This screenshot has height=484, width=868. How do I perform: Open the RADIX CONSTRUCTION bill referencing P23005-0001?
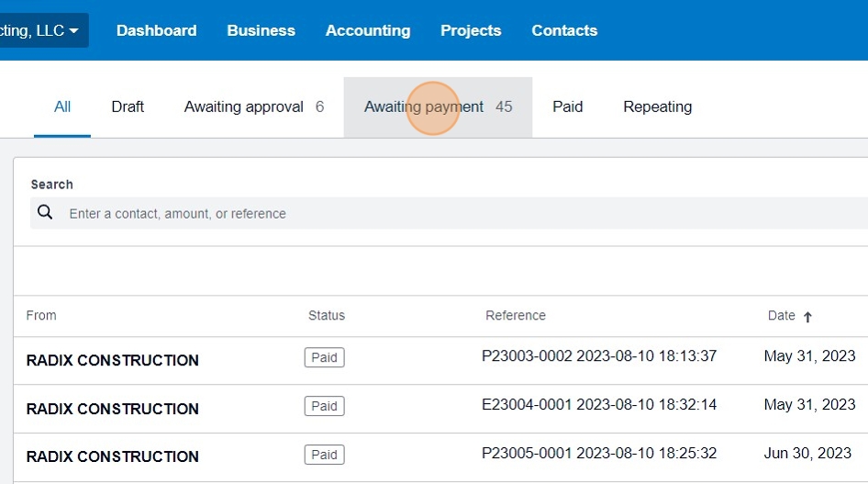tap(440, 457)
